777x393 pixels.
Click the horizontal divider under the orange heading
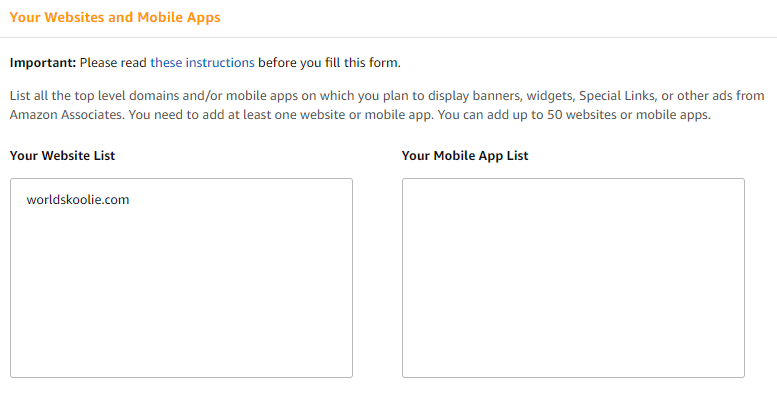[x=388, y=37]
